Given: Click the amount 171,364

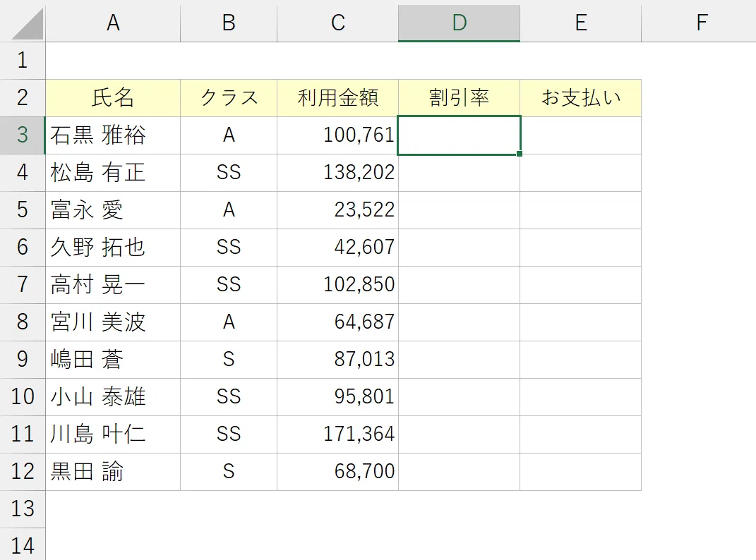Looking at the screenshot, I should [x=359, y=434].
